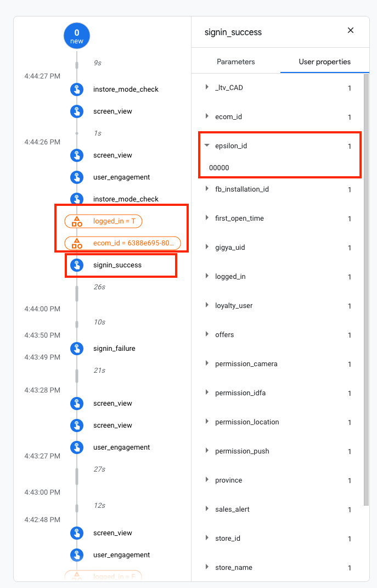Click the '27s' gap label

click(x=99, y=469)
